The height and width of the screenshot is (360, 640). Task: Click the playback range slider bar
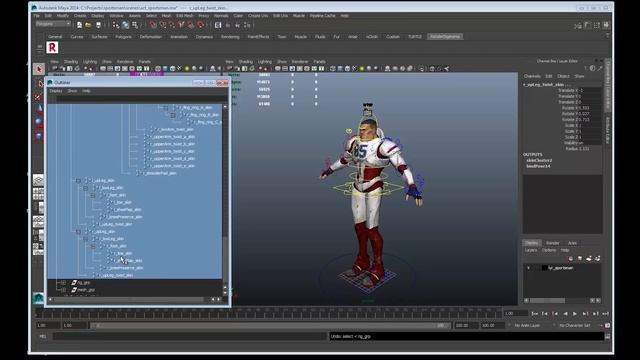click(x=269, y=325)
